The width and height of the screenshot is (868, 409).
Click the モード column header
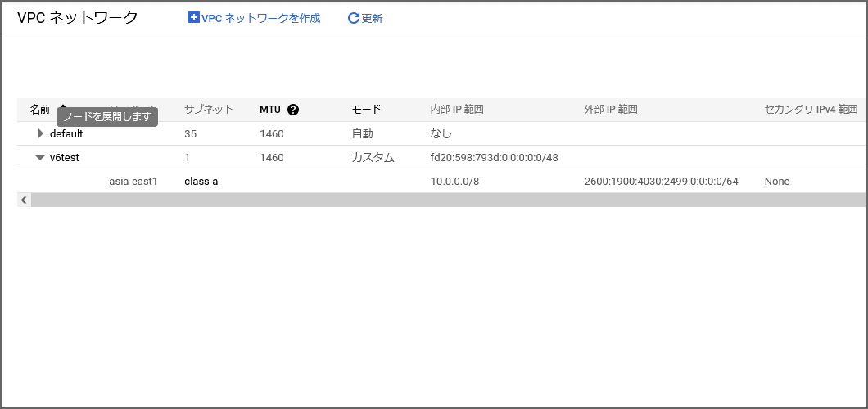point(366,110)
